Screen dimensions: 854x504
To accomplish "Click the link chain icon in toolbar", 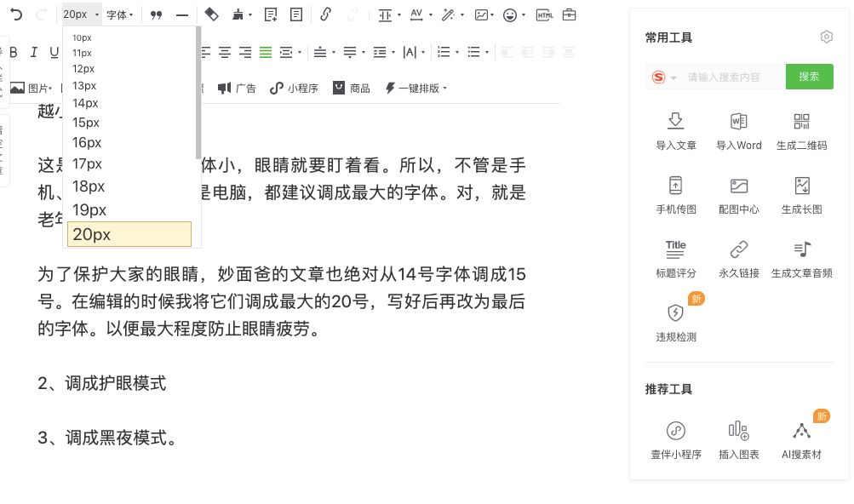I will click(326, 14).
